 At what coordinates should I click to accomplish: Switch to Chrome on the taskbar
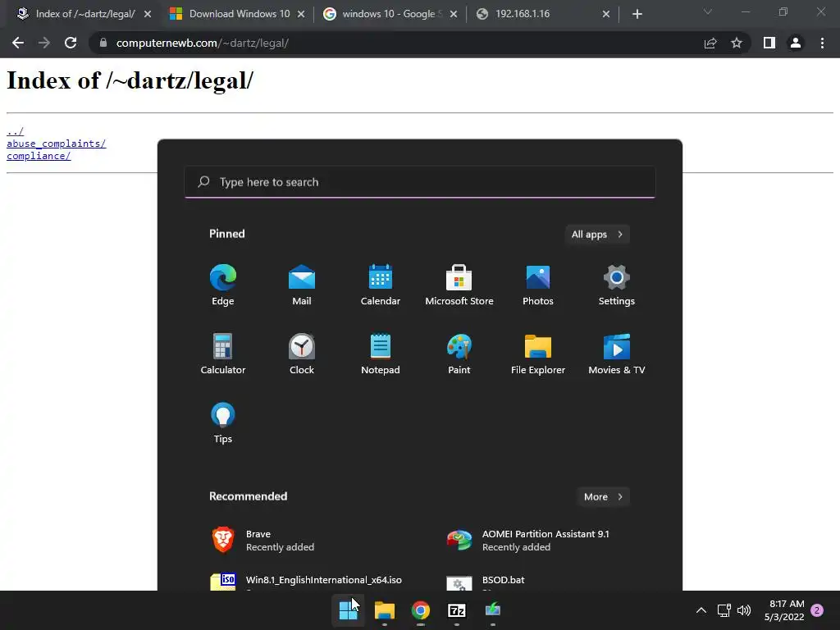pyautogui.click(x=421, y=610)
